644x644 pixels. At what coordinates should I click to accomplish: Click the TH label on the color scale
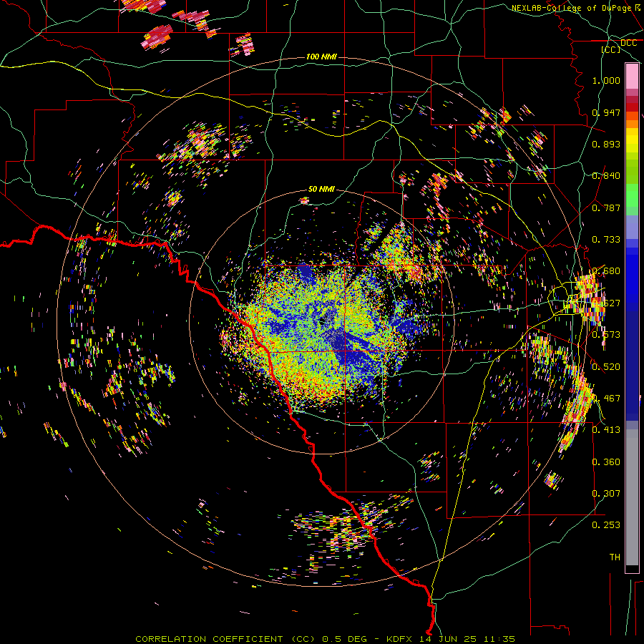(615, 557)
